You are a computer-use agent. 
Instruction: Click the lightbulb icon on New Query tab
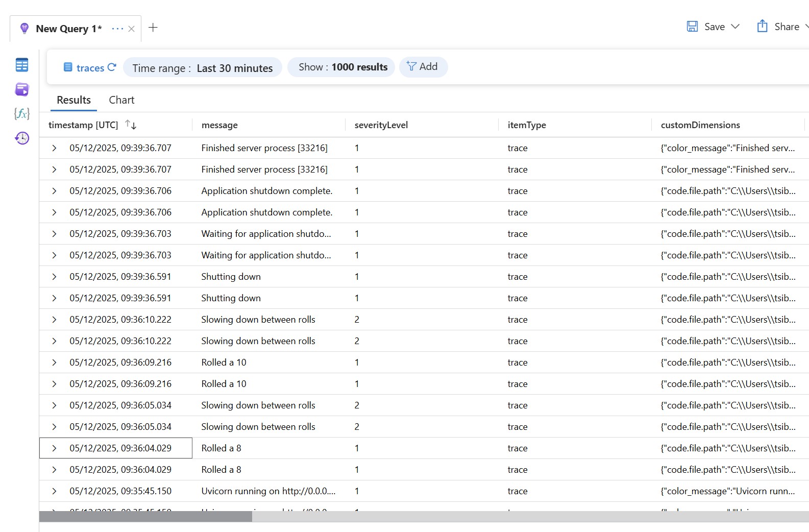click(24, 29)
